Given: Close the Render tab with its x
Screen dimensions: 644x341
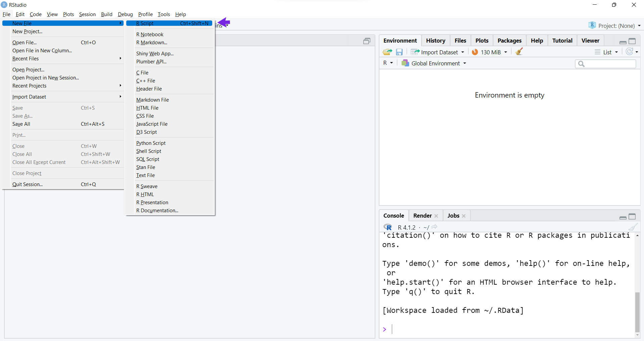Looking at the screenshot, I should tap(436, 216).
